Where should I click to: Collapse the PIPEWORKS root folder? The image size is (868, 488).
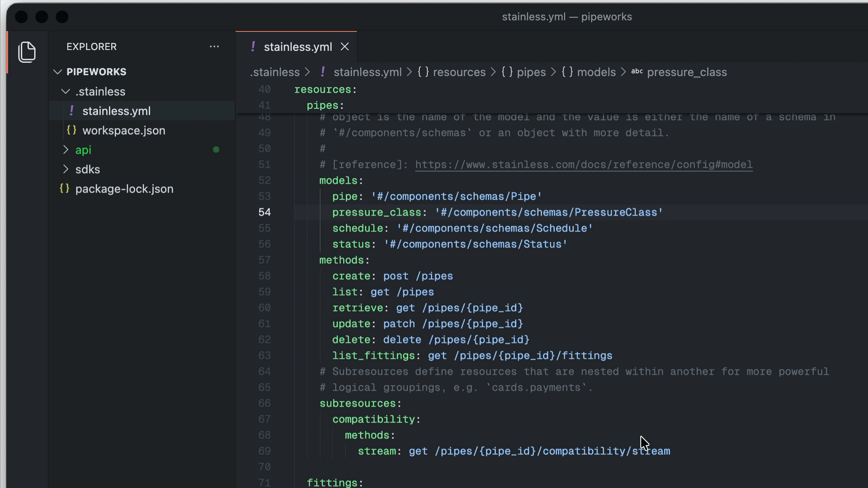coord(57,72)
